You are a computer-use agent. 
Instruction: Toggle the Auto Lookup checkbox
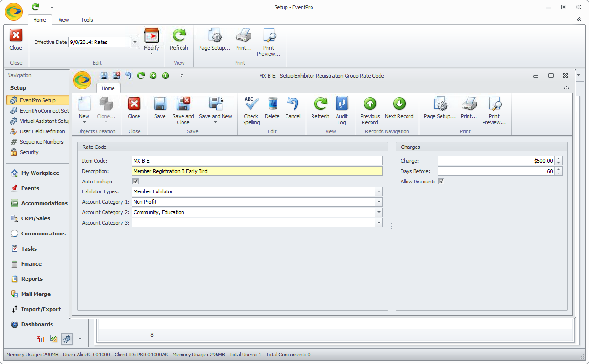(x=135, y=182)
